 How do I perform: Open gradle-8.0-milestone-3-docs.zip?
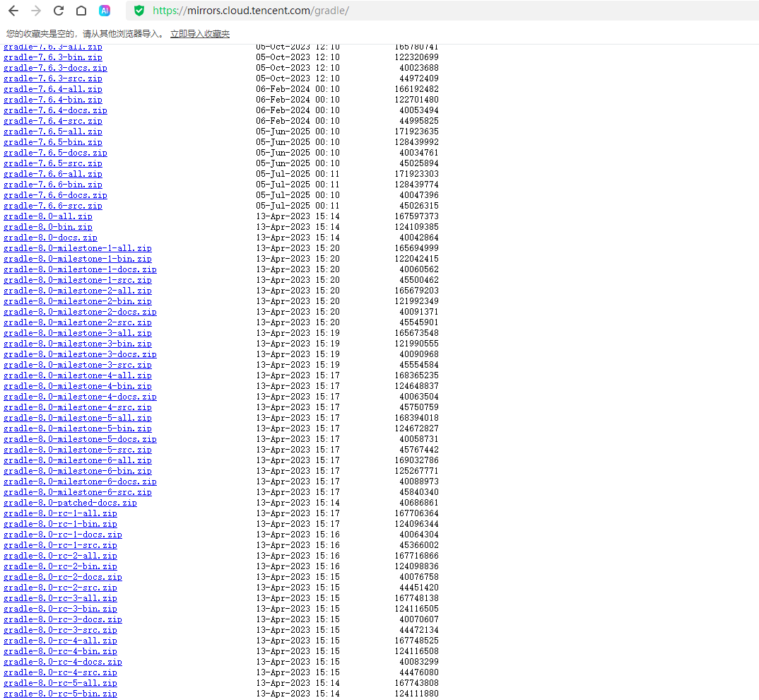click(x=80, y=355)
